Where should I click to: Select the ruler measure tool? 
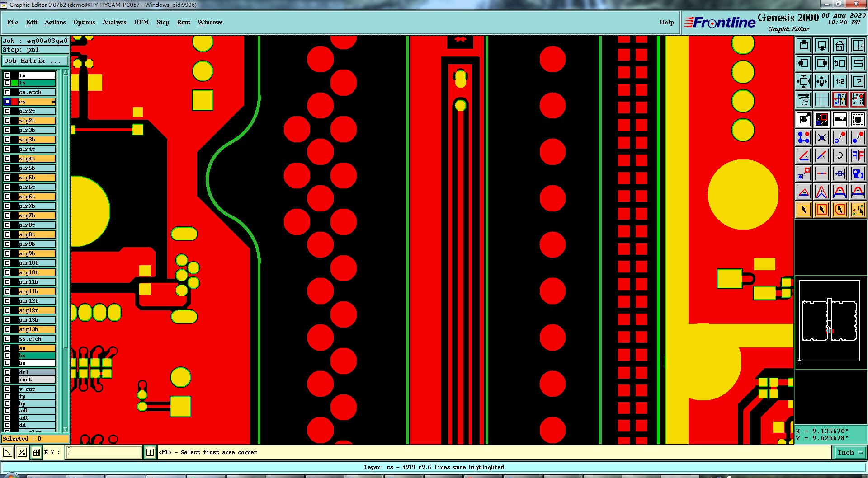840,119
